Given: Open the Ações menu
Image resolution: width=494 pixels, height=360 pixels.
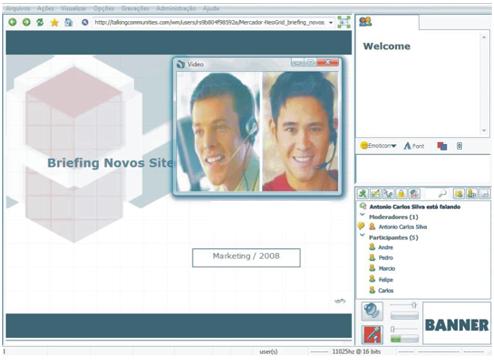Looking at the screenshot, I should [x=45, y=8].
